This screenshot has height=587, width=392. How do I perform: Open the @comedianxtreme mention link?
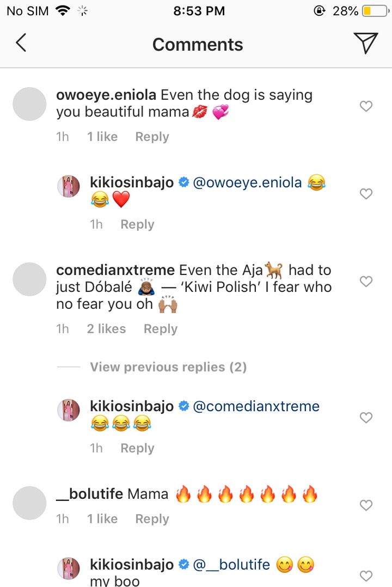256,406
